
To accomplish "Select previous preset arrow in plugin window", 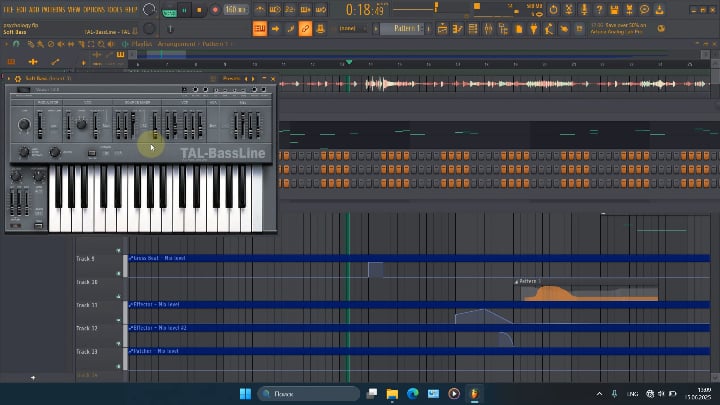I will click(x=246, y=79).
